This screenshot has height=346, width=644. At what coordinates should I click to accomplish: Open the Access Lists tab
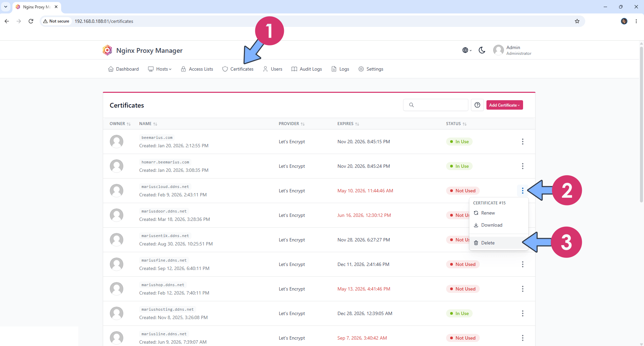pyautogui.click(x=197, y=69)
